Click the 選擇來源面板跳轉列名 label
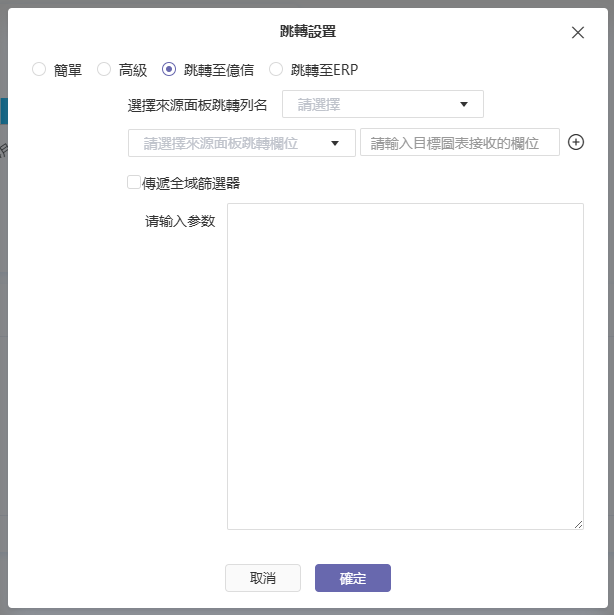614x615 pixels. tap(197, 105)
